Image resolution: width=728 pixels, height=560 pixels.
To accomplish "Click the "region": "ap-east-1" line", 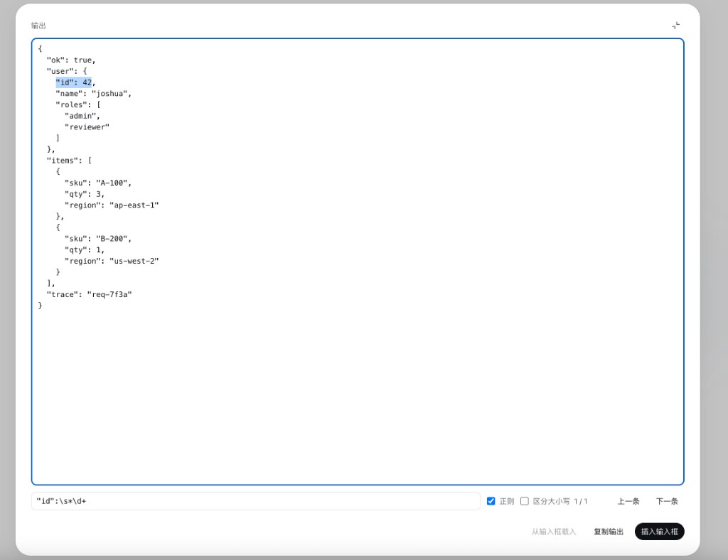I will click(112, 205).
